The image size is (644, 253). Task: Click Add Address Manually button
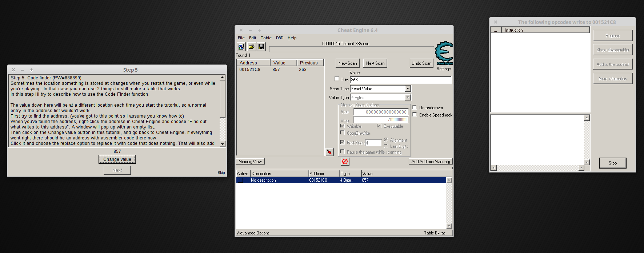pyautogui.click(x=431, y=162)
